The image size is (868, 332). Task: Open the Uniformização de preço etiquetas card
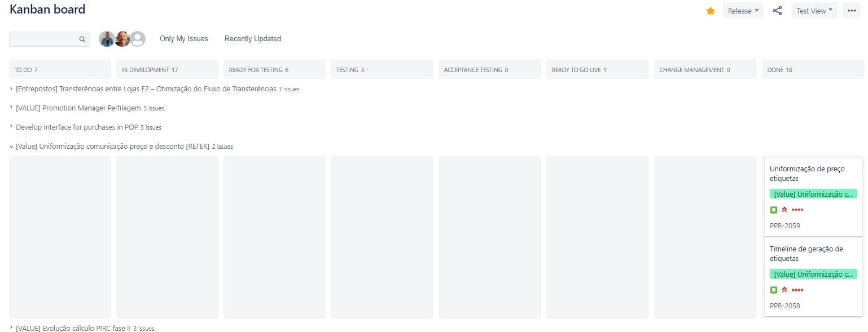coord(813,197)
